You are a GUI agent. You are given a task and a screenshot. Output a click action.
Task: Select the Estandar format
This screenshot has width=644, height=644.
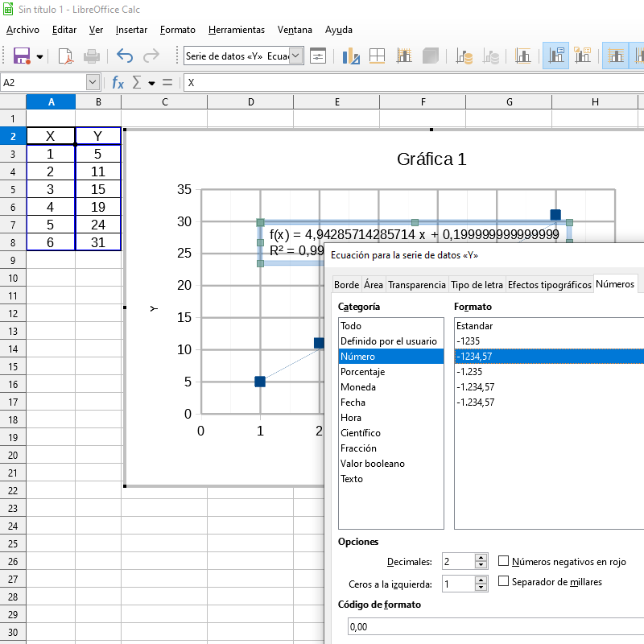pos(550,326)
